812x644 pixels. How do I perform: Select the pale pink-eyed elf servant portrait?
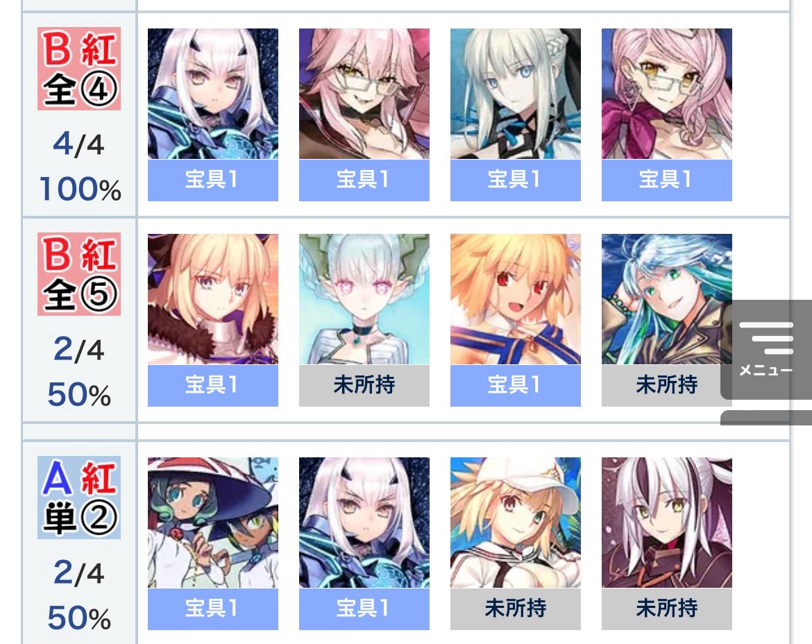click(x=364, y=299)
